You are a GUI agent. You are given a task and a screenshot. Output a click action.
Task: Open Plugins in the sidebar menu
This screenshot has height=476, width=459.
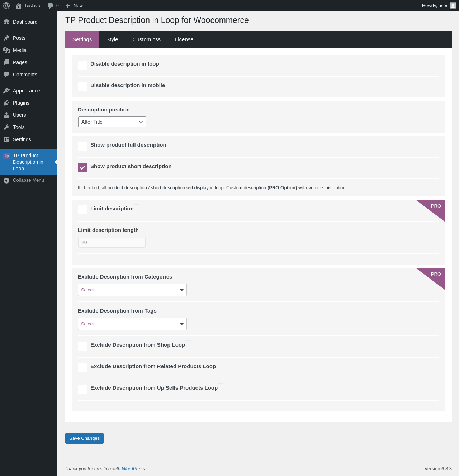coord(29,103)
